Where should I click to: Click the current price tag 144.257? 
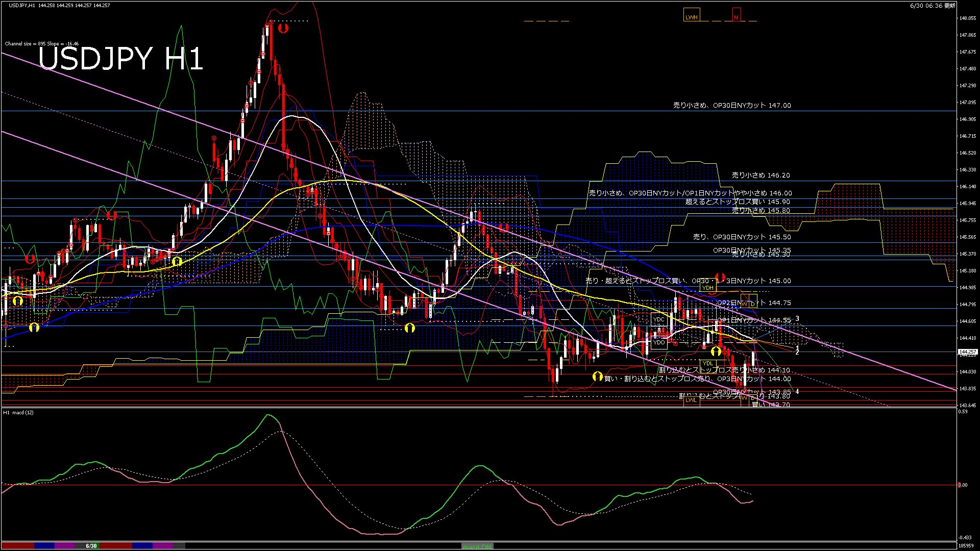click(x=967, y=352)
